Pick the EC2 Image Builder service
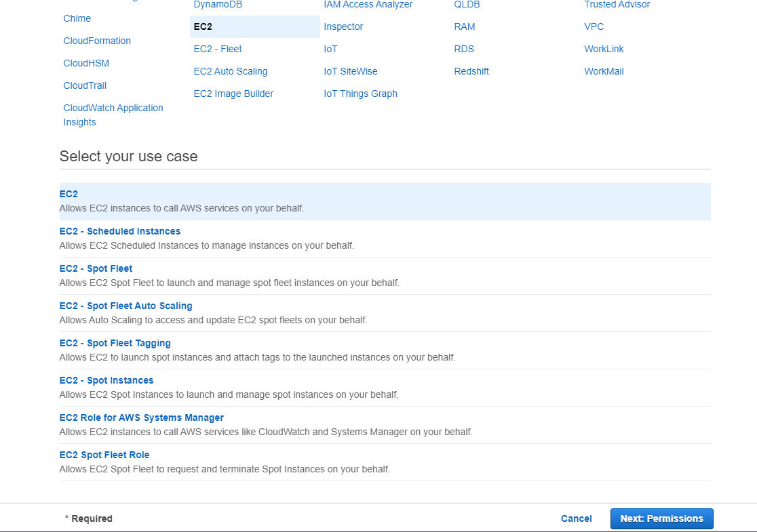Viewport: 757px width, 532px height. [x=233, y=94]
